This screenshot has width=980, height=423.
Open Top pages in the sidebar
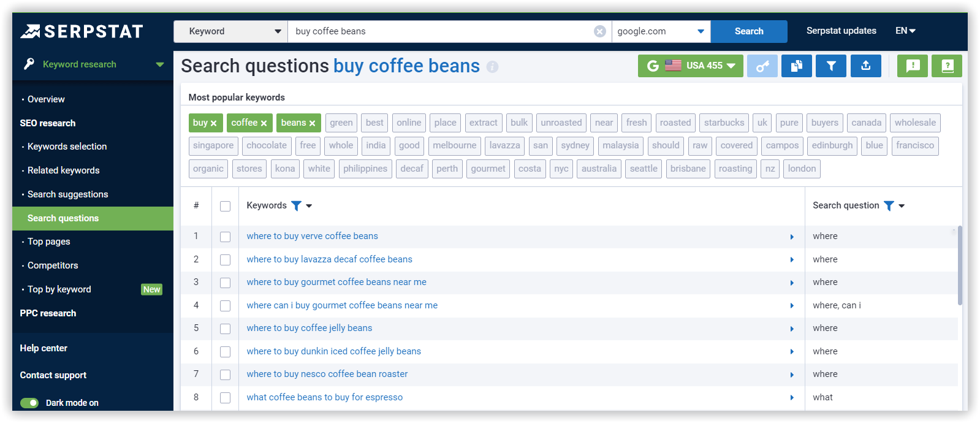pos(48,242)
